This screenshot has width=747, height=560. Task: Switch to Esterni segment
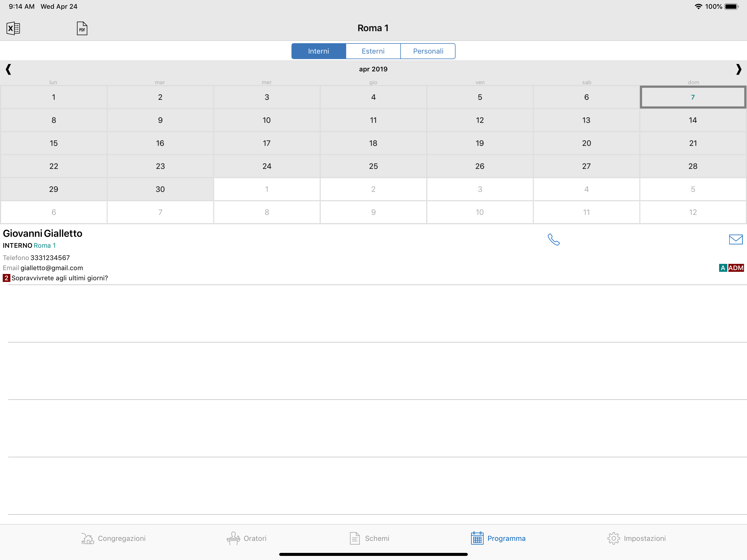(373, 51)
